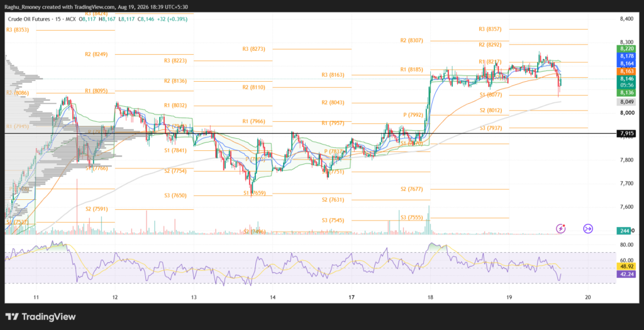
Task: Click the R1 (7966) pivot label
Action: coord(254,121)
